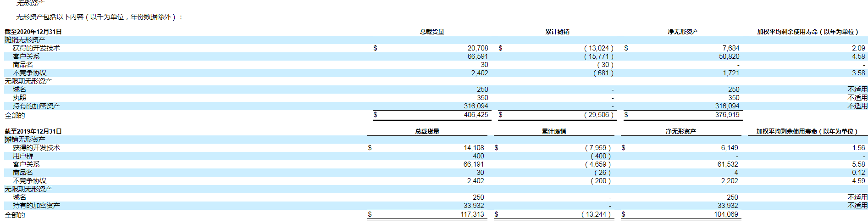Select the 2020 net total '376,919'
Screen dimensions: 868x224
pyautogui.click(x=727, y=115)
